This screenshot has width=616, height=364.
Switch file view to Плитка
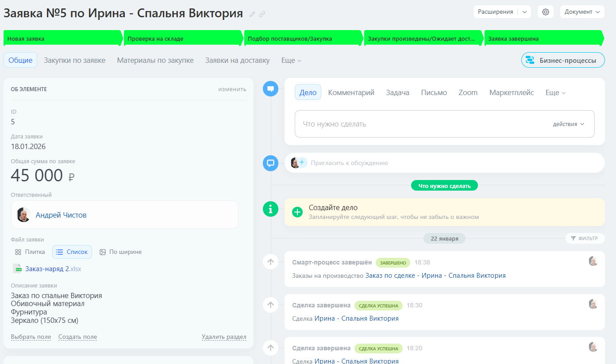[x=30, y=252]
